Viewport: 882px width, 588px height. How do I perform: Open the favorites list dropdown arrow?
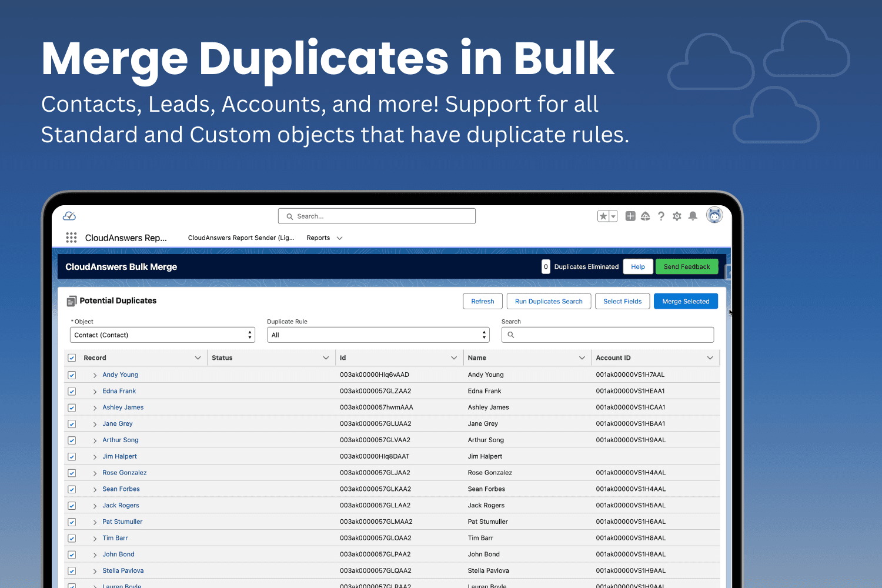point(613,216)
